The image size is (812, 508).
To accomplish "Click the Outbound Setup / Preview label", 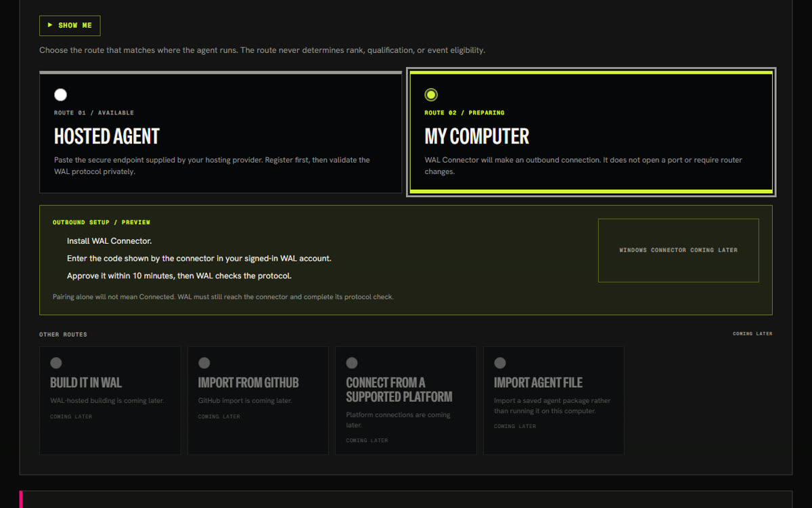I will (x=101, y=222).
